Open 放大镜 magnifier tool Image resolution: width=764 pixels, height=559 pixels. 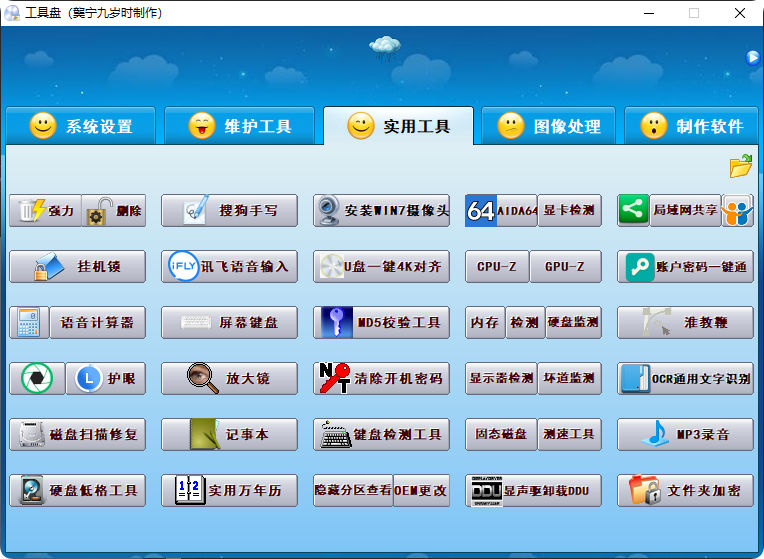pos(229,378)
